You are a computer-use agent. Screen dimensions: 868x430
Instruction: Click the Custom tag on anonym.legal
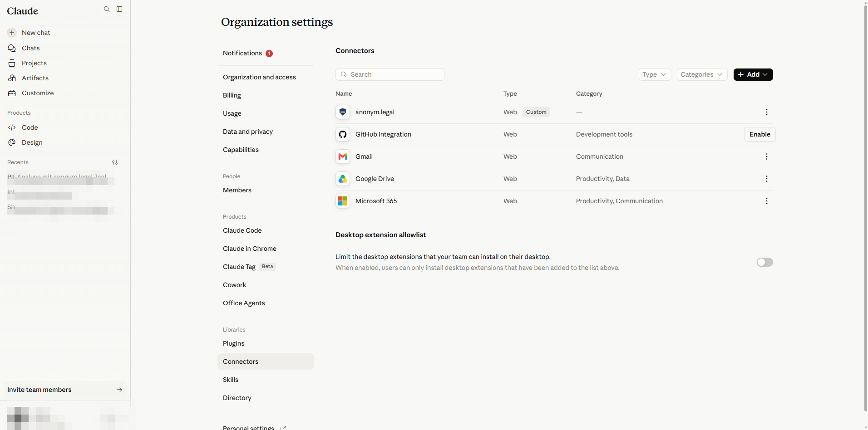536,112
